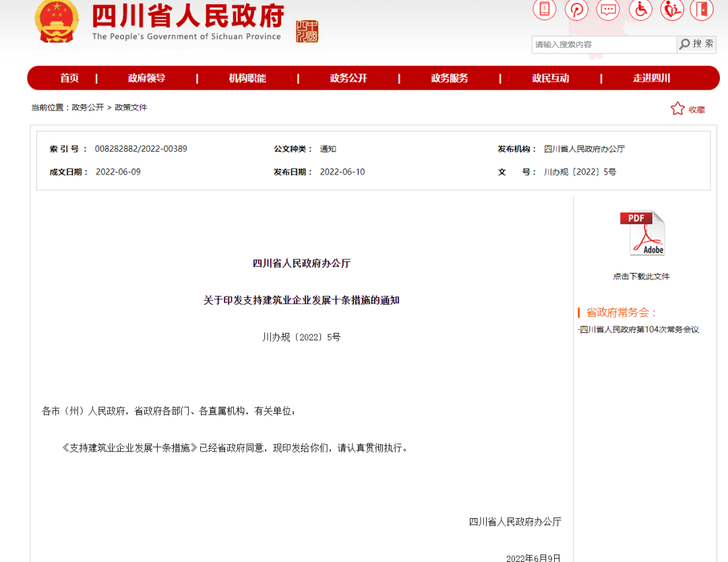Click 点击下载此文件 download link
This screenshot has height=562, width=728.
coord(641,276)
